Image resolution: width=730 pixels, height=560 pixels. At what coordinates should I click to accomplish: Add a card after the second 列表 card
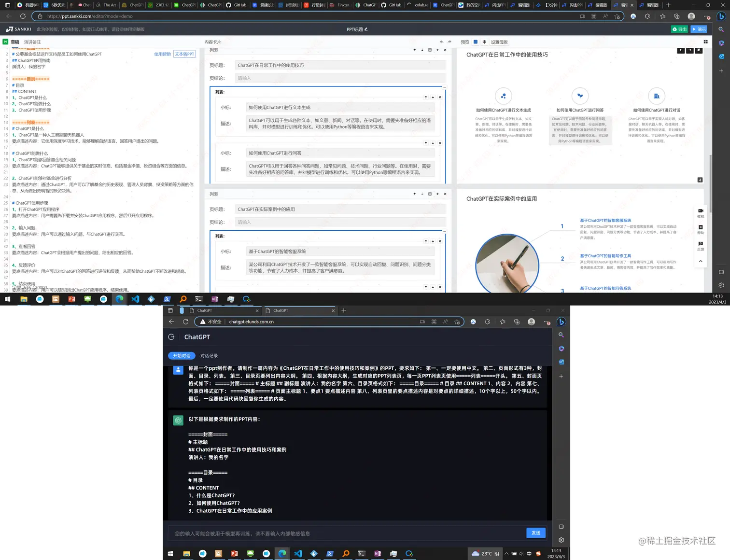[x=437, y=194]
